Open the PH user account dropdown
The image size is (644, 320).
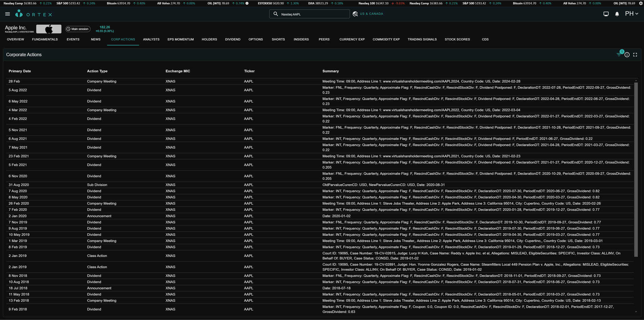click(x=631, y=14)
